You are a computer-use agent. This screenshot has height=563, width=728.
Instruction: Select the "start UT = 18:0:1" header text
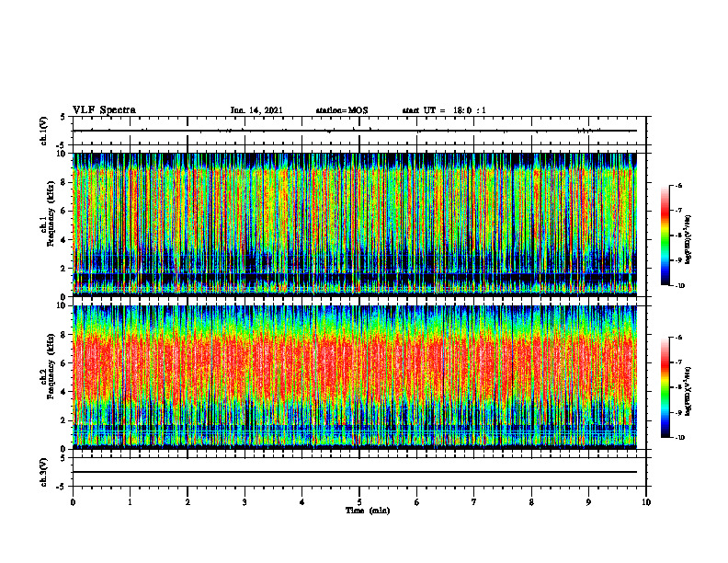[x=444, y=110]
